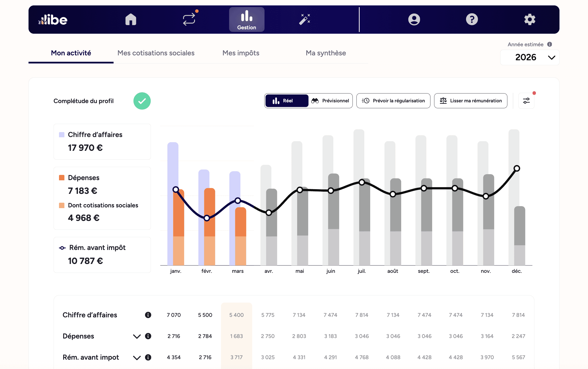The image size is (588, 369).
Task: Switch to Mes cotisations sociales tab
Action: point(156,53)
